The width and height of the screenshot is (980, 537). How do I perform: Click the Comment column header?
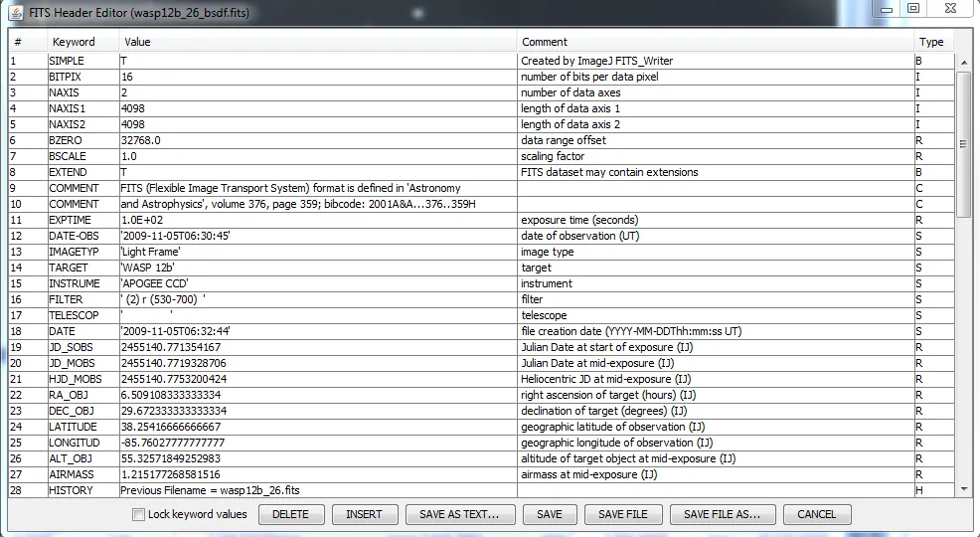tap(545, 42)
